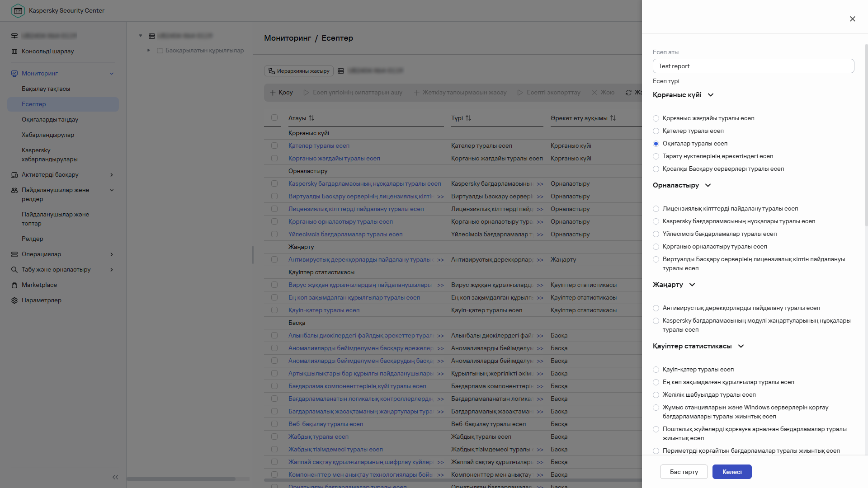Click the Келесі button

click(732, 472)
